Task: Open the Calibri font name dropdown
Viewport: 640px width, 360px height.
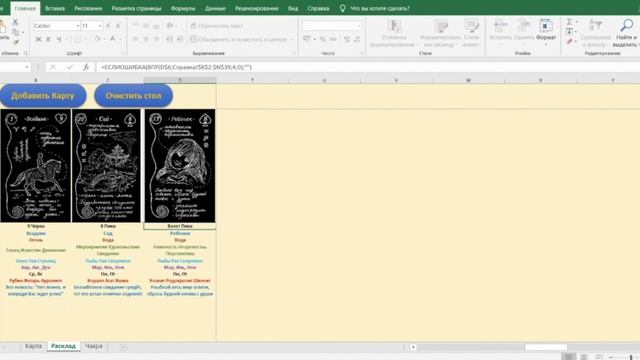Action: point(78,26)
